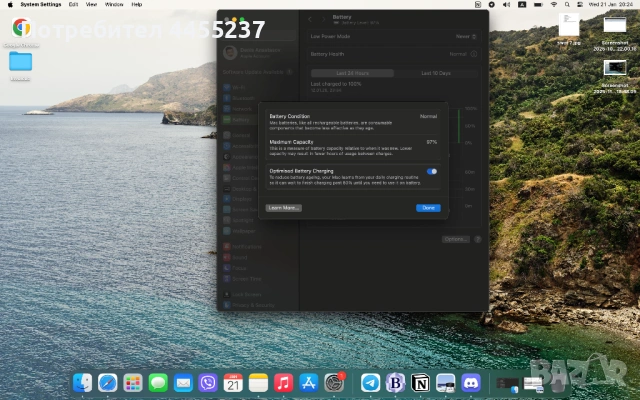
Task: Open Mail from the Dock
Action: (x=183, y=383)
